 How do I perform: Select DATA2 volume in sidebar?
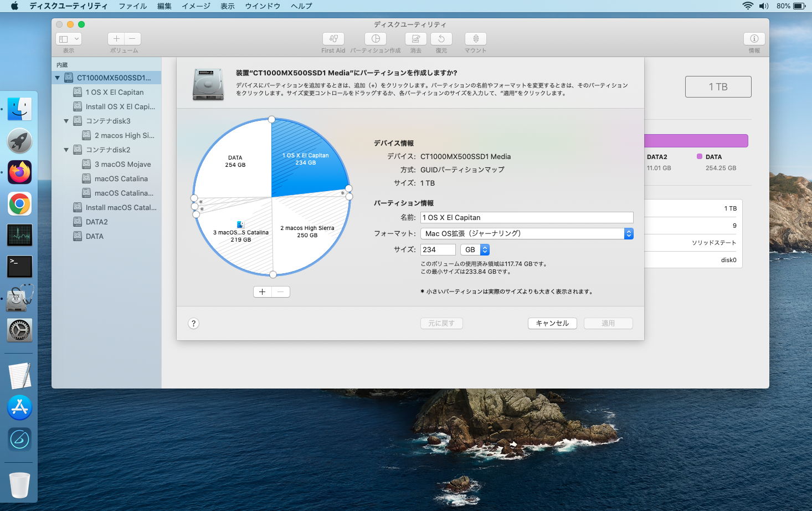tap(106, 222)
